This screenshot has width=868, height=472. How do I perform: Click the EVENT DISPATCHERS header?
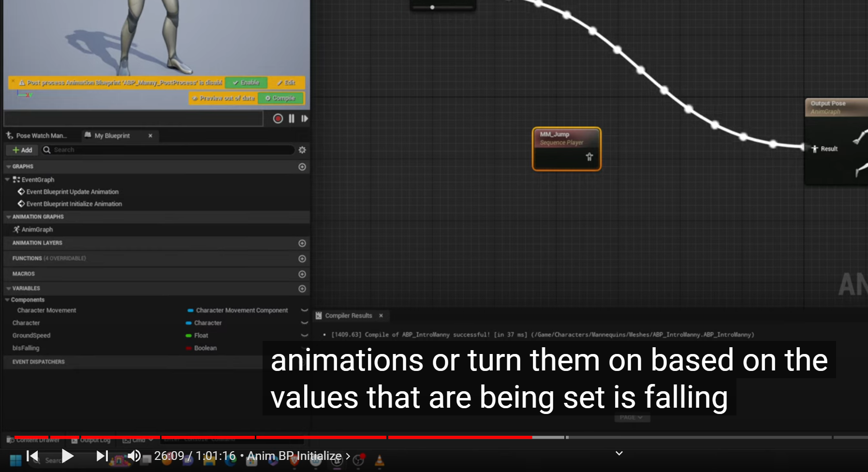pyautogui.click(x=38, y=362)
